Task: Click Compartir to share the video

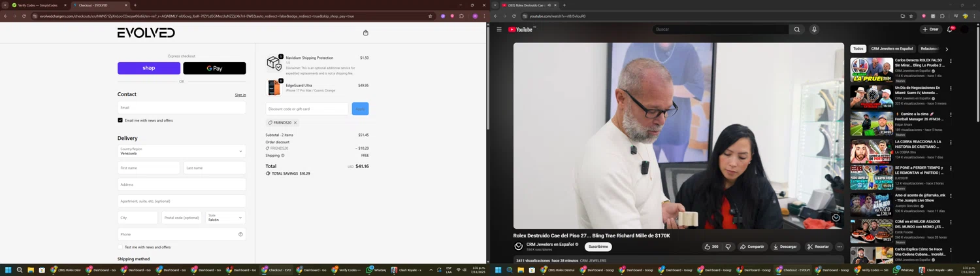Action: tap(752, 247)
